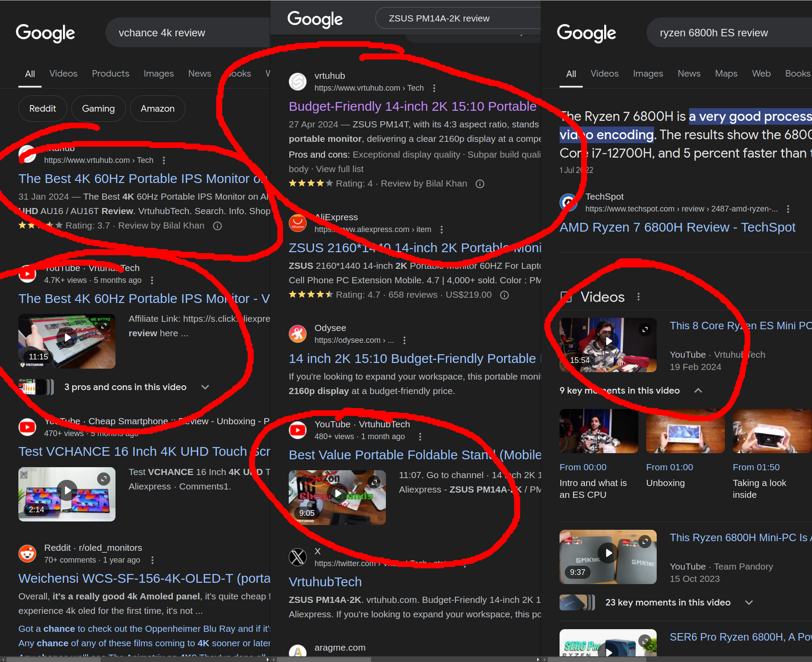Image resolution: width=812 pixels, height=662 pixels.
Task: Click the Gaming filter chip
Action: point(98,109)
